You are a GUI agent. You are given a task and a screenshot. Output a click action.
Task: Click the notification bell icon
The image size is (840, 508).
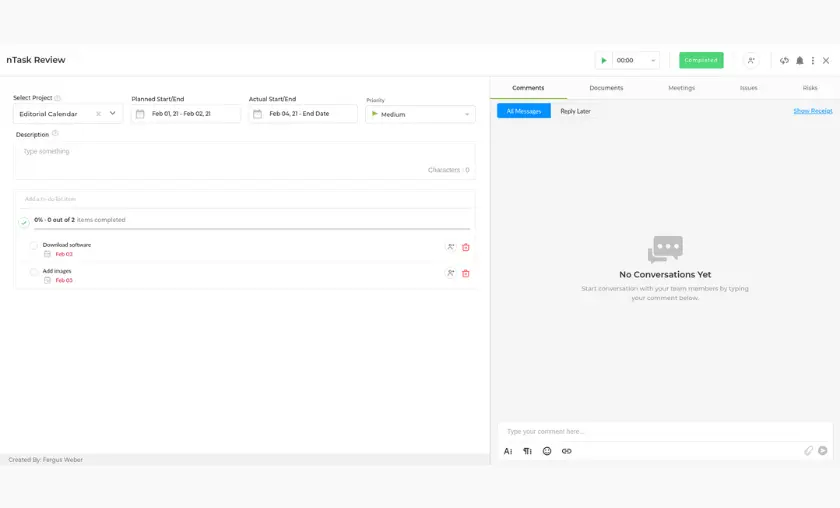click(x=800, y=61)
